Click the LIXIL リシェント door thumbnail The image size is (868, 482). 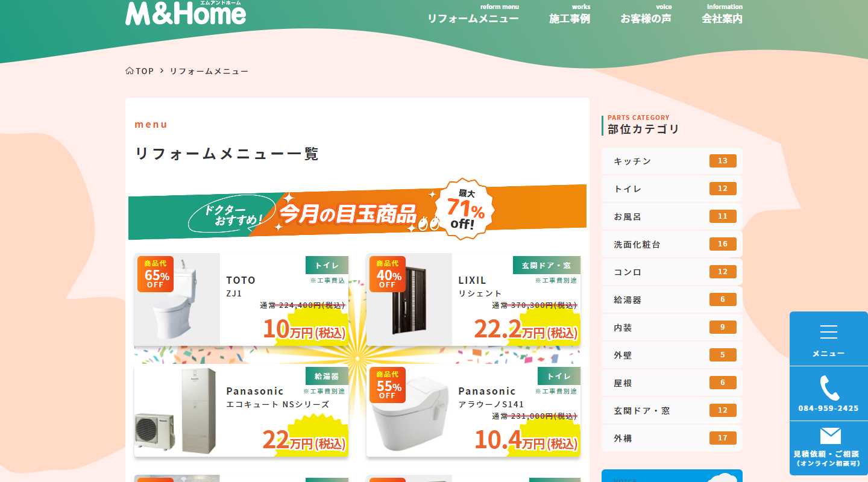click(x=409, y=299)
